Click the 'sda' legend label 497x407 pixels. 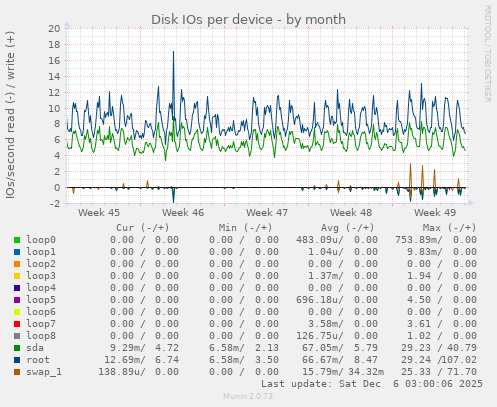[x=35, y=348]
